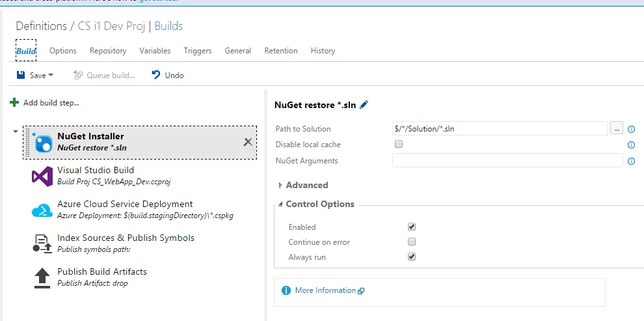Viewport: 644px width, 321px height.
Task: Open the Triggers tab
Action: point(198,51)
